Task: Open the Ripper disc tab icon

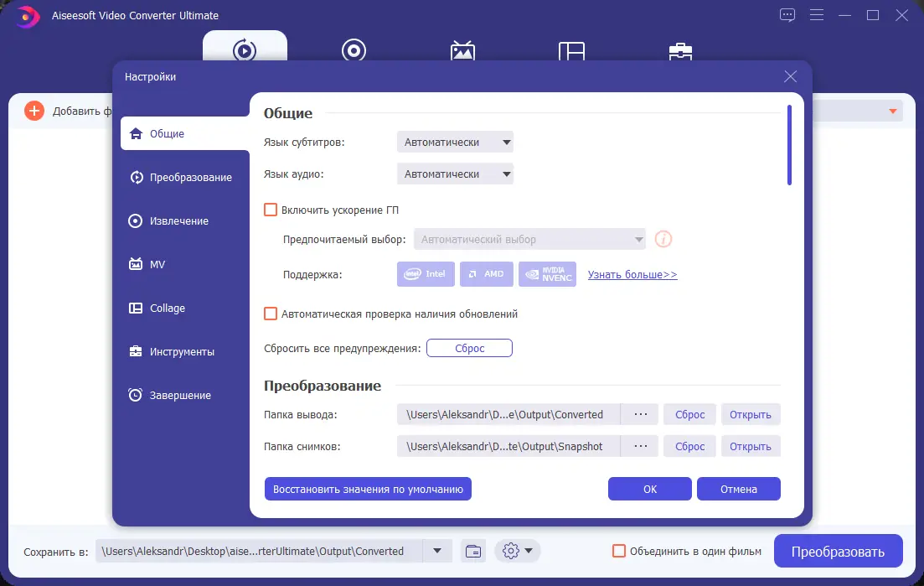Action: (x=354, y=49)
